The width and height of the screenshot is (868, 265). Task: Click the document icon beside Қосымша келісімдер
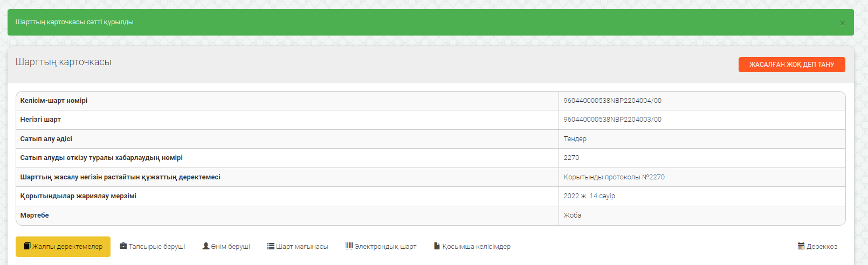click(x=437, y=246)
